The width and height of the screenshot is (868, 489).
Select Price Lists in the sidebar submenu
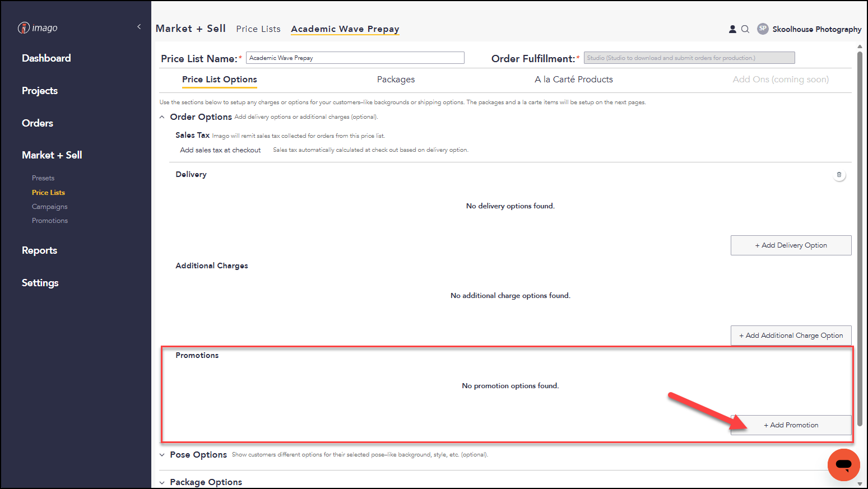(48, 193)
